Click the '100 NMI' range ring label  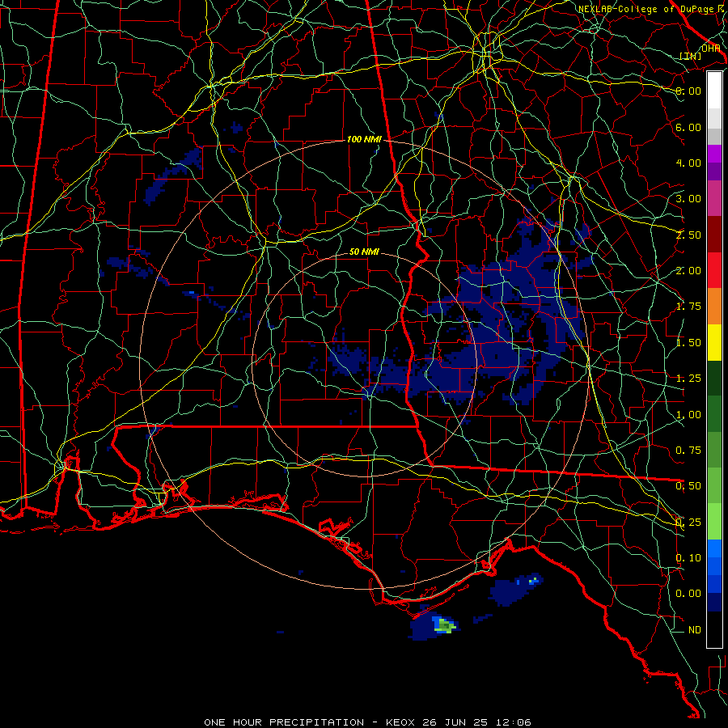click(364, 139)
